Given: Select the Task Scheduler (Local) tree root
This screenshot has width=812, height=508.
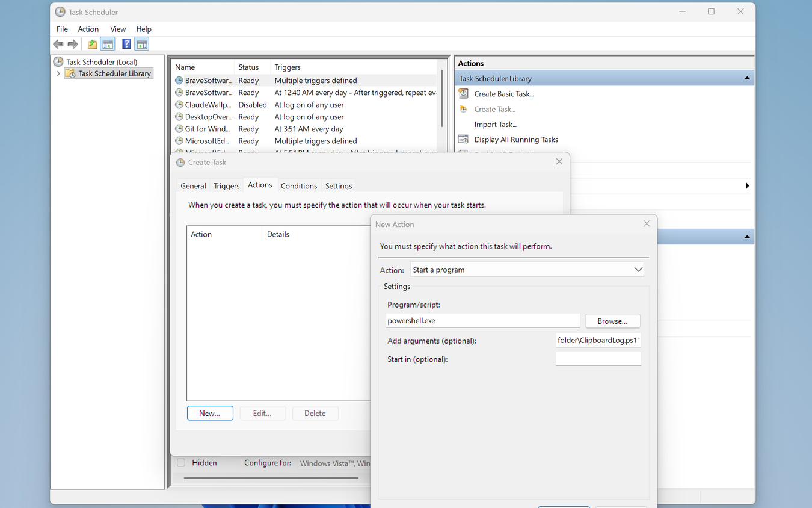Looking at the screenshot, I should [102, 62].
